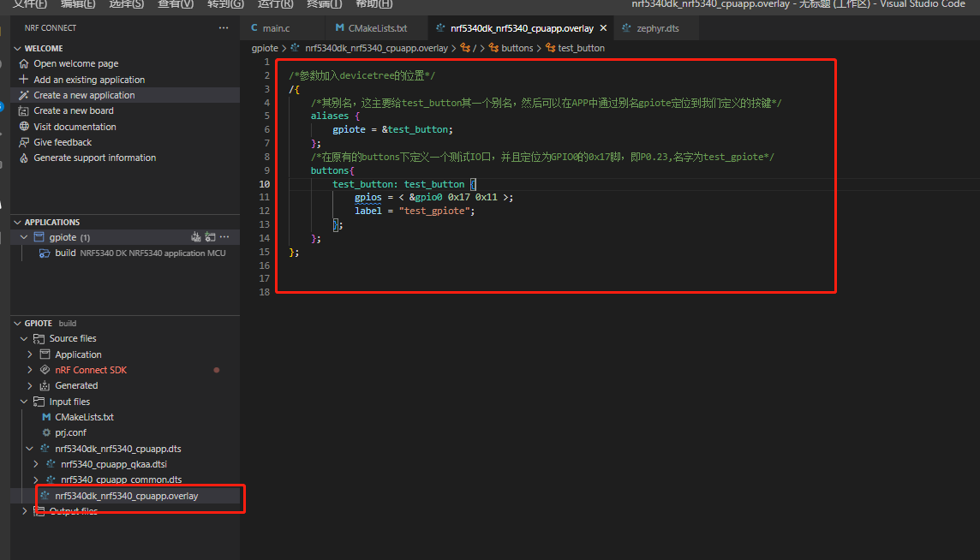Click line number 18 in the editor gutter
Screen dimensions: 980x560
pos(265,292)
